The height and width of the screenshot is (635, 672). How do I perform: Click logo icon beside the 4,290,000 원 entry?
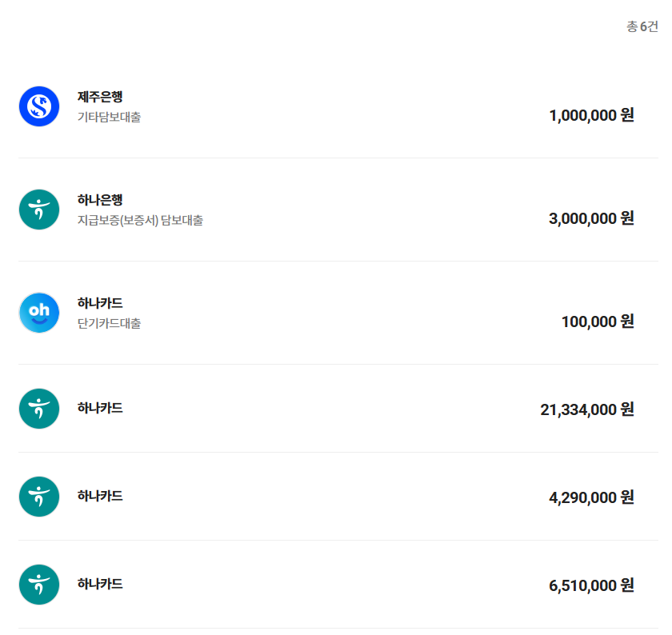pyautogui.click(x=39, y=497)
